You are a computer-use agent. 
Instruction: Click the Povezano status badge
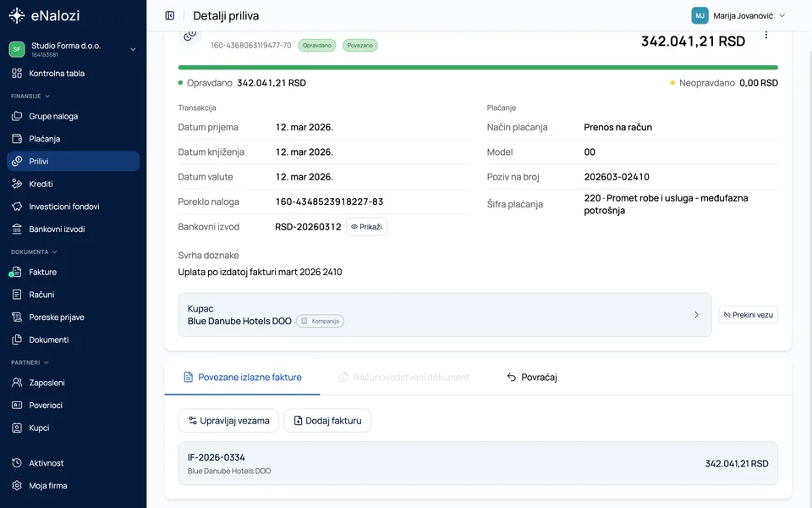(x=360, y=46)
